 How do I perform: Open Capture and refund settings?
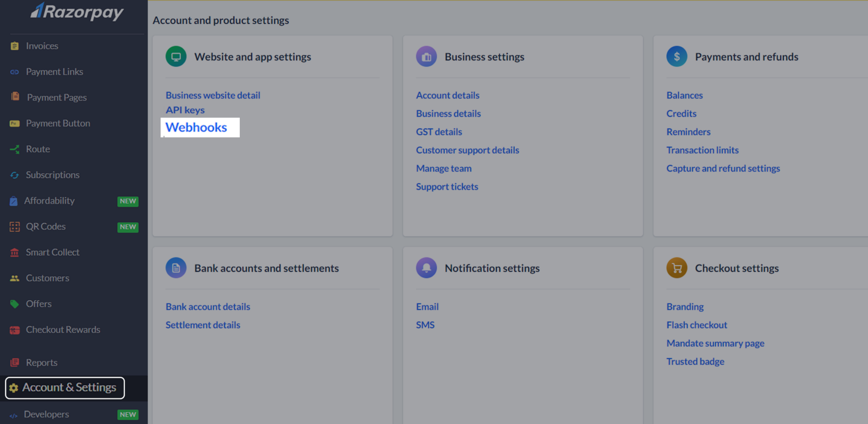(723, 169)
